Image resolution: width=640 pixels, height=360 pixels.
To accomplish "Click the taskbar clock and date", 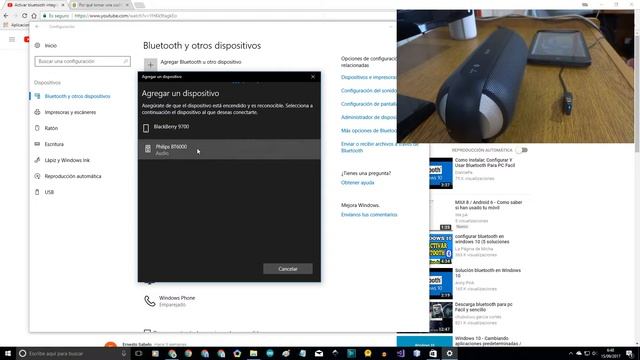I will pyautogui.click(x=611, y=353).
